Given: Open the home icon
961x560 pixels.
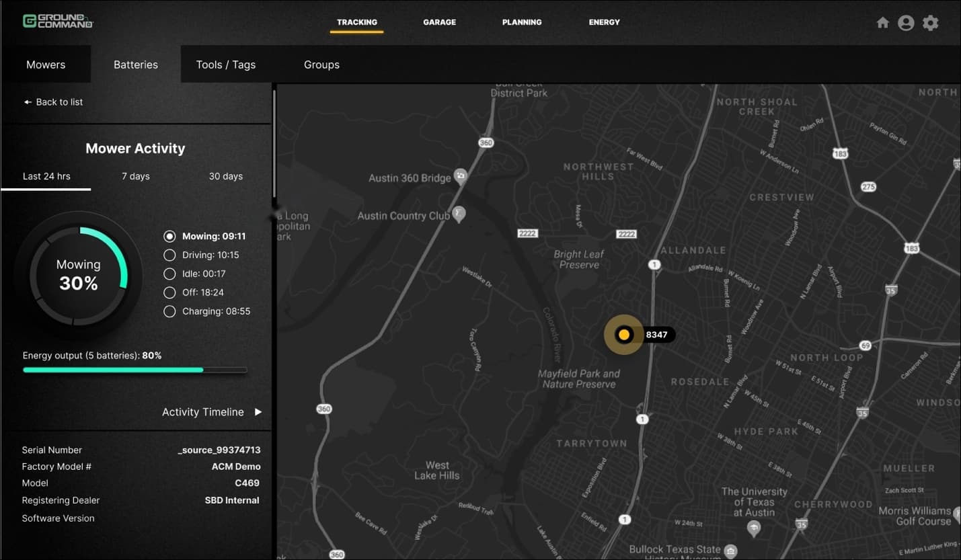Looking at the screenshot, I should 883,23.
